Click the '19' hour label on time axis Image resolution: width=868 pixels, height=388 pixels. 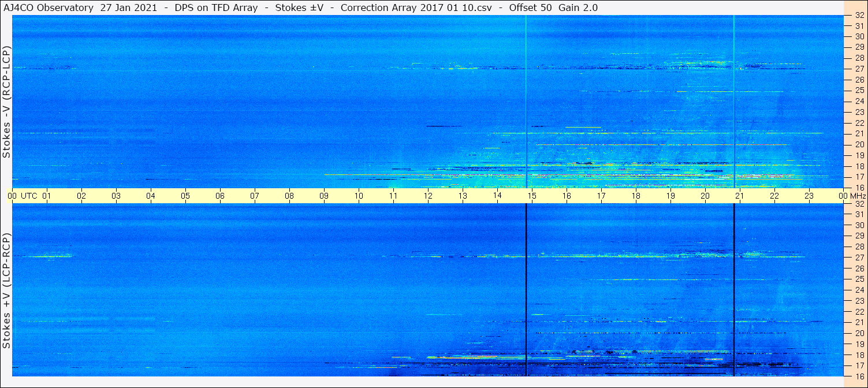pyautogui.click(x=670, y=196)
